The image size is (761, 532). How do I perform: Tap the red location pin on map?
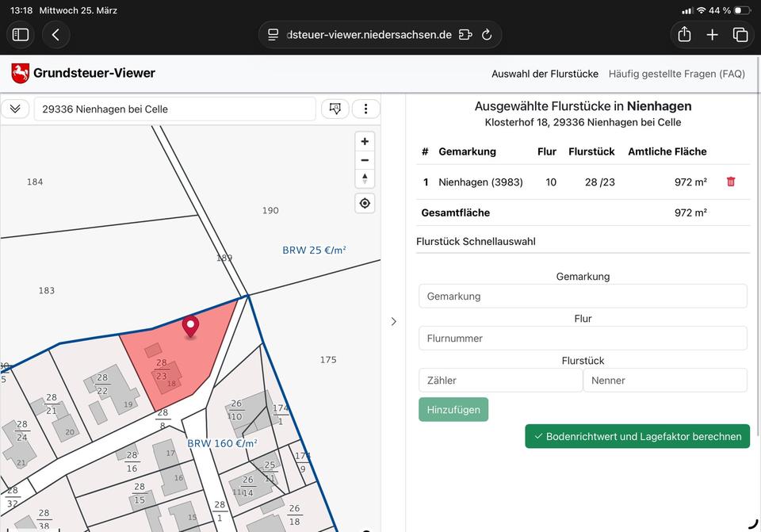tap(190, 326)
